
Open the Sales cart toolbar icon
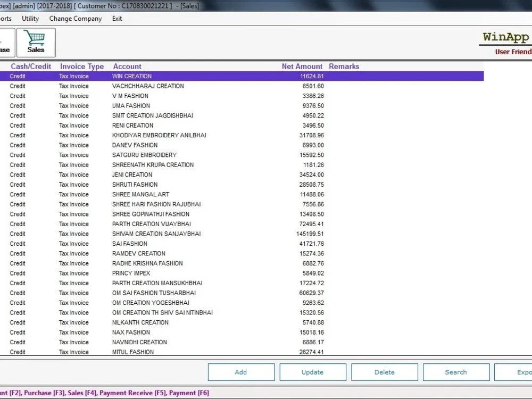(36, 43)
